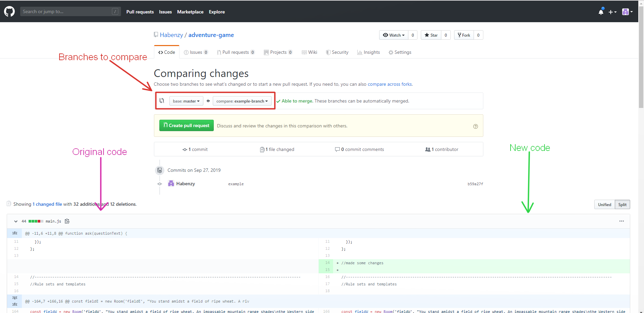
Task: Click the forks count next to Fork
Action: click(x=478, y=35)
